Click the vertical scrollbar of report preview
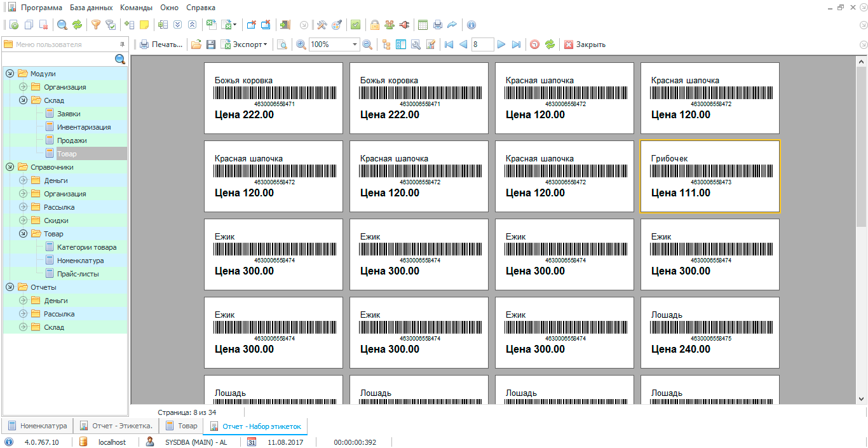 (x=861, y=230)
